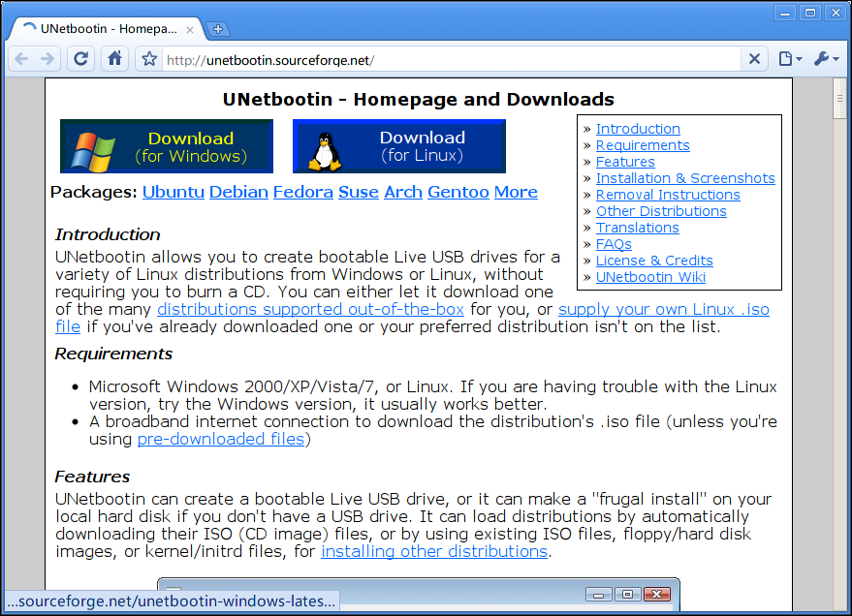
Task: Open the Ubuntu package link
Action: [174, 192]
